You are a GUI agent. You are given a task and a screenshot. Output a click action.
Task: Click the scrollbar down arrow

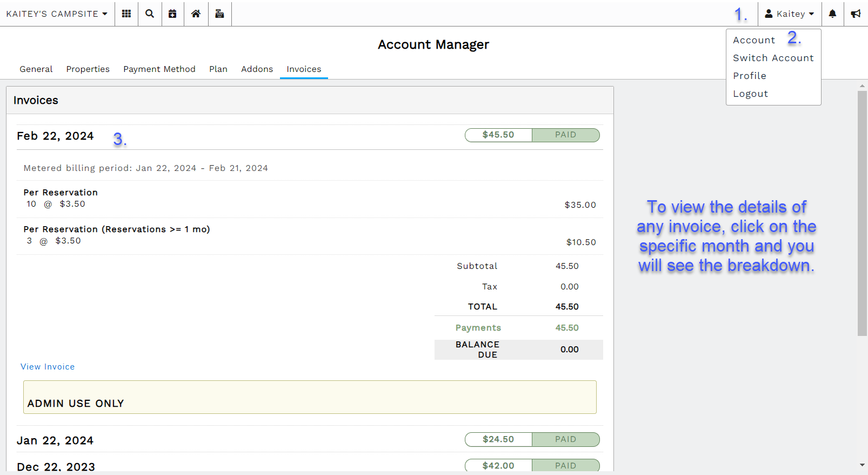tap(862, 465)
